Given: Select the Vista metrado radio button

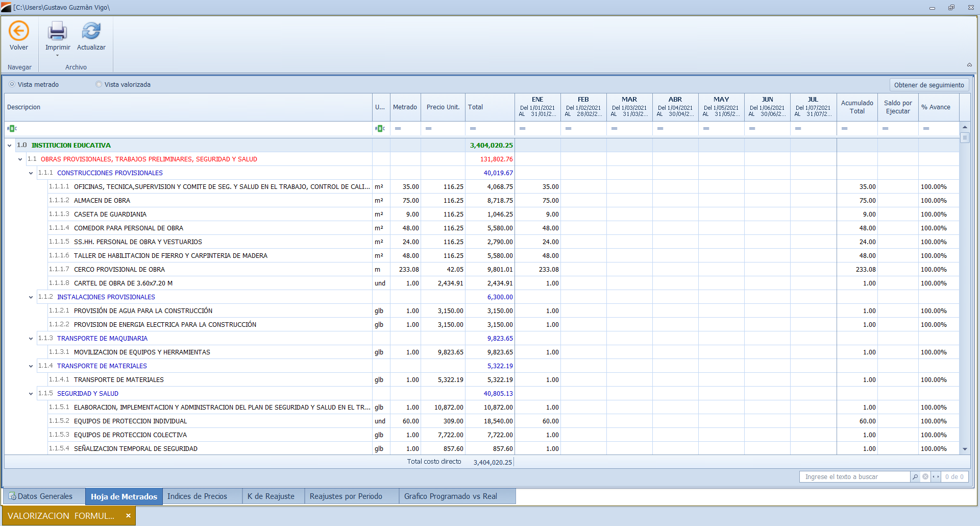Looking at the screenshot, I should click(x=12, y=85).
